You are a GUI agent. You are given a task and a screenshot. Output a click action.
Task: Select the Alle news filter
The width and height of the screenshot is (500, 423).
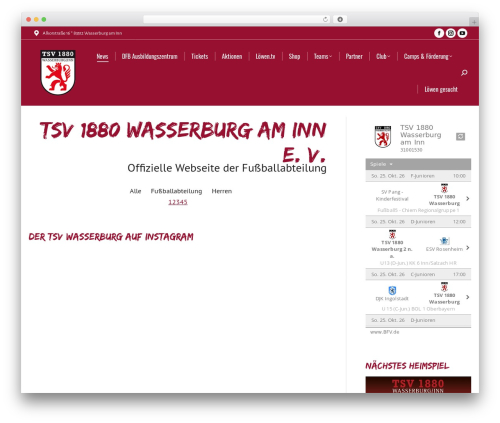click(135, 191)
